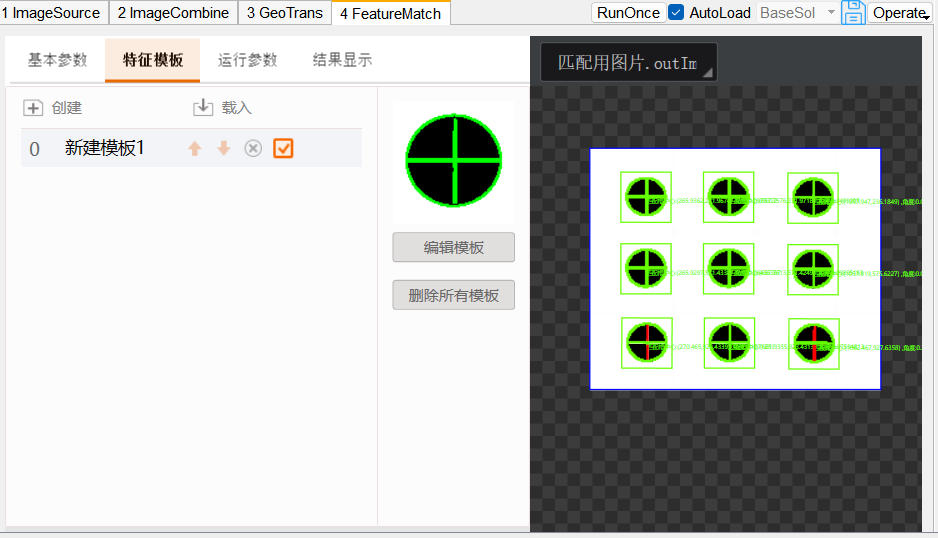Click the blue save disk icon

[853, 13]
